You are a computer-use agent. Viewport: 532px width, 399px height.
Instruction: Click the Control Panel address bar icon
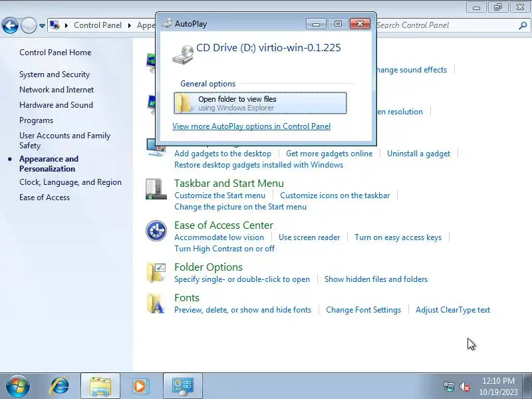(55, 25)
